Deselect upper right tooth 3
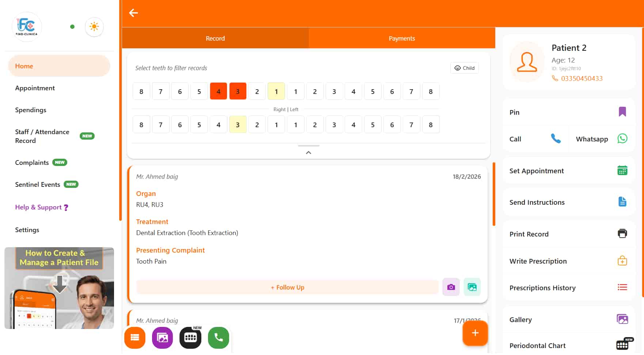The height and width of the screenshot is (355, 644). (x=238, y=91)
